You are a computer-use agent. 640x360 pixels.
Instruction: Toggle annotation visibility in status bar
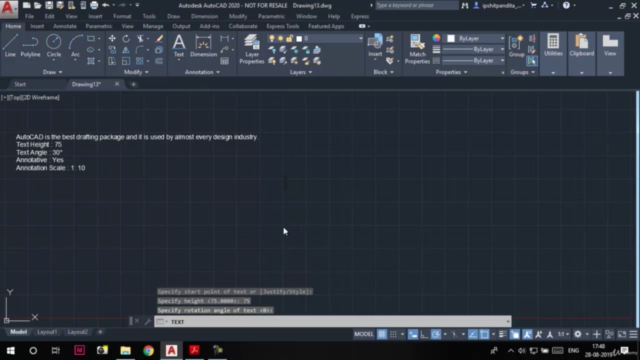click(x=527, y=334)
